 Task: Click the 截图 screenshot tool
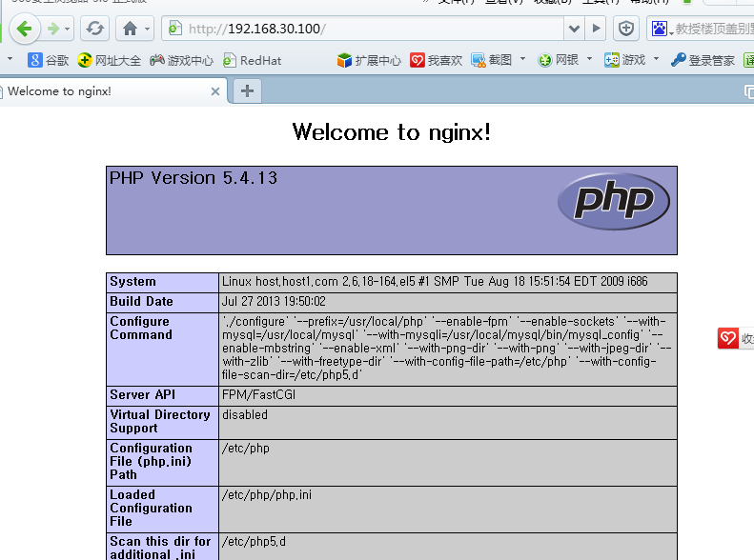click(491, 60)
